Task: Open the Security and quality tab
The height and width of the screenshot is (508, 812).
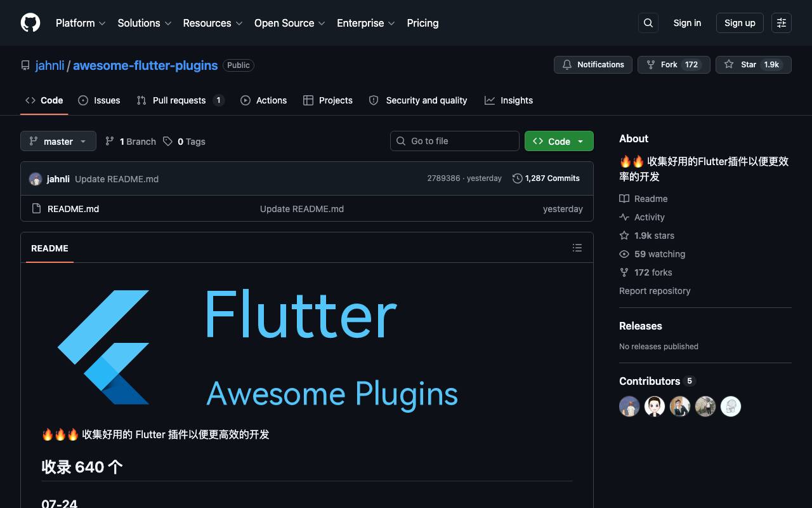Action: (x=418, y=100)
